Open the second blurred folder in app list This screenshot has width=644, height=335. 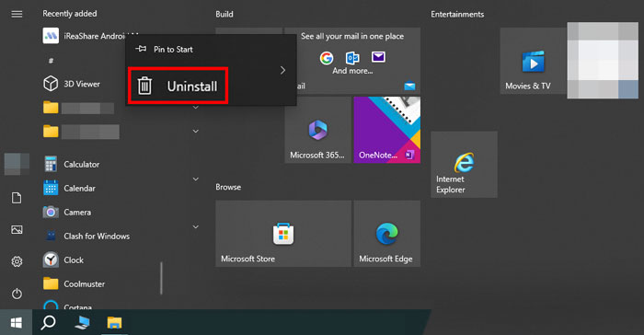tap(81, 132)
